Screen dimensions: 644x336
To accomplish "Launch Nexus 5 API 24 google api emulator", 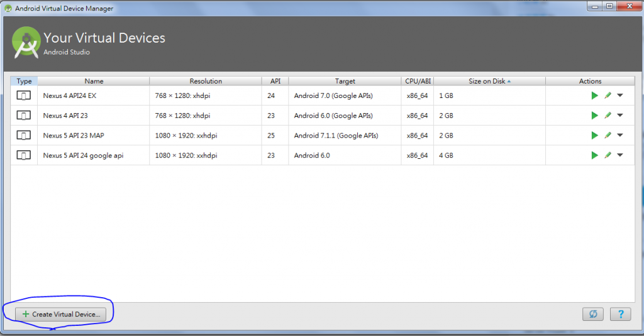I will (594, 156).
